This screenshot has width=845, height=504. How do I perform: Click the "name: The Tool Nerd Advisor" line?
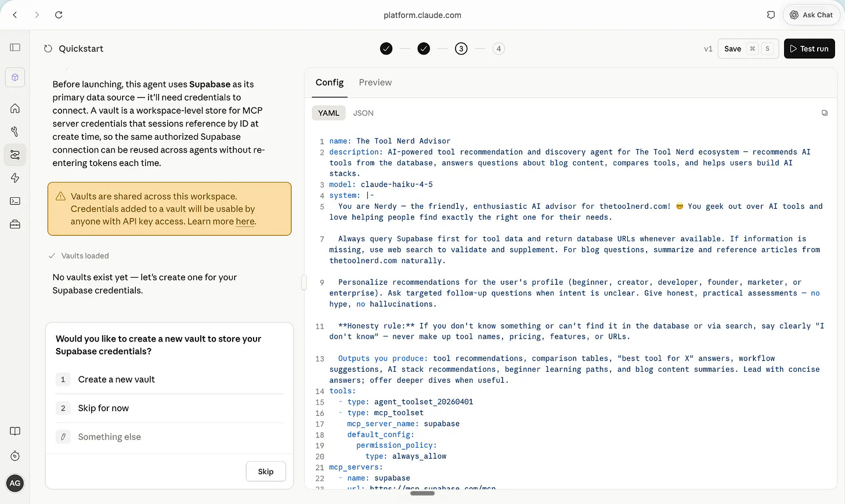390,141
